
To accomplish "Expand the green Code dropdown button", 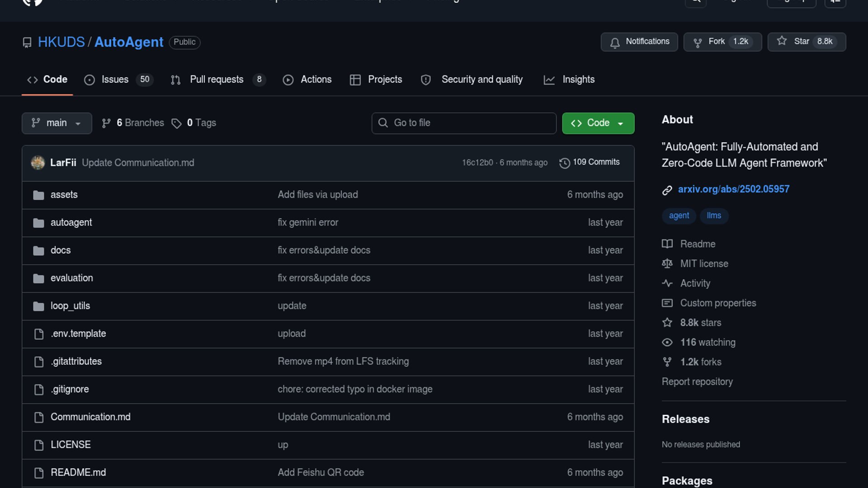I will pos(598,123).
